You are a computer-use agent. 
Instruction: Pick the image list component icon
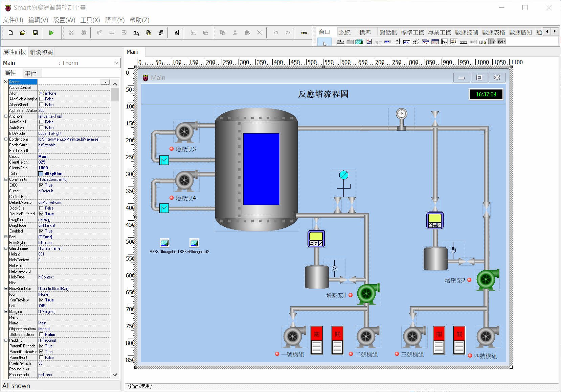pos(359,42)
